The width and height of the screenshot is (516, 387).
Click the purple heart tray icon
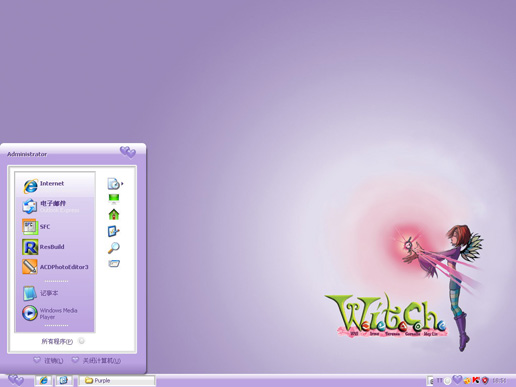(457, 380)
